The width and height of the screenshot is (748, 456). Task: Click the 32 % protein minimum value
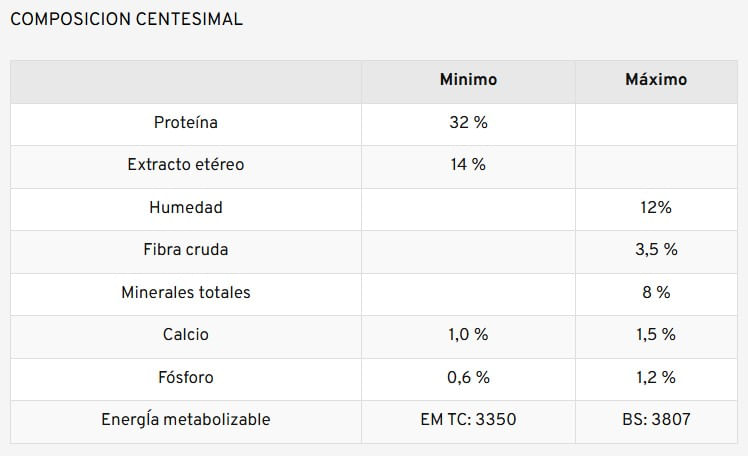468,123
